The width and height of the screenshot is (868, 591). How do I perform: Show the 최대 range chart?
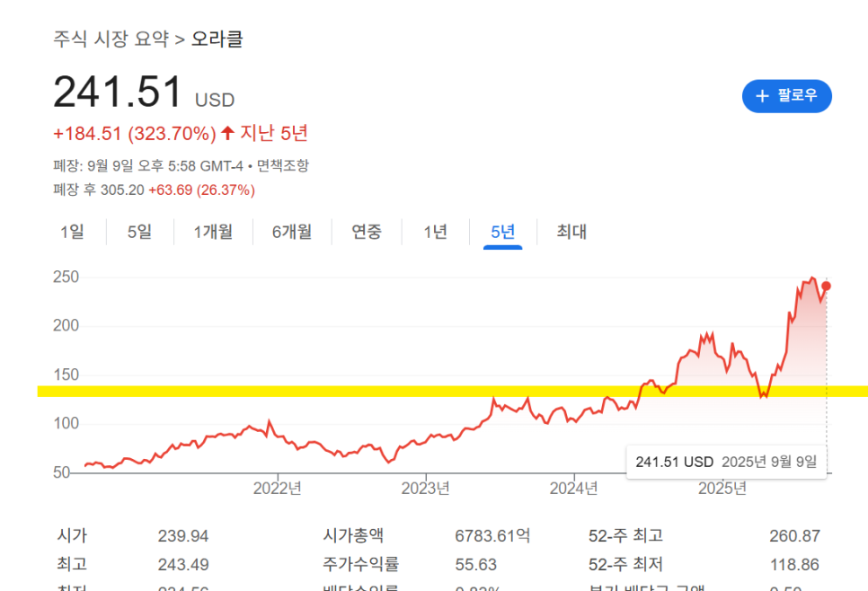pyautogui.click(x=571, y=232)
